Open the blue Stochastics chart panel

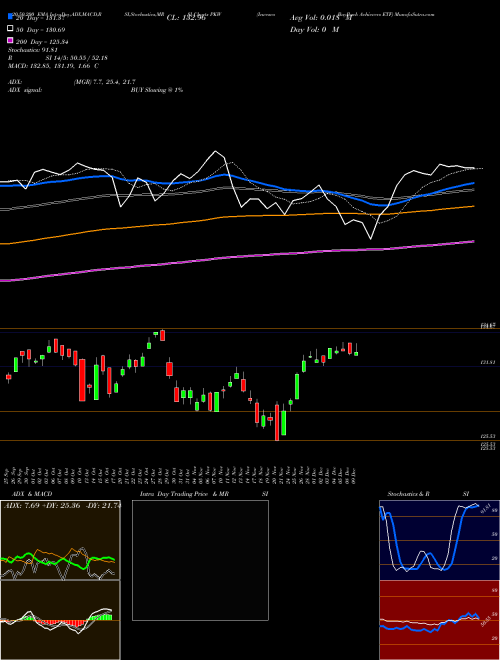point(439,540)
